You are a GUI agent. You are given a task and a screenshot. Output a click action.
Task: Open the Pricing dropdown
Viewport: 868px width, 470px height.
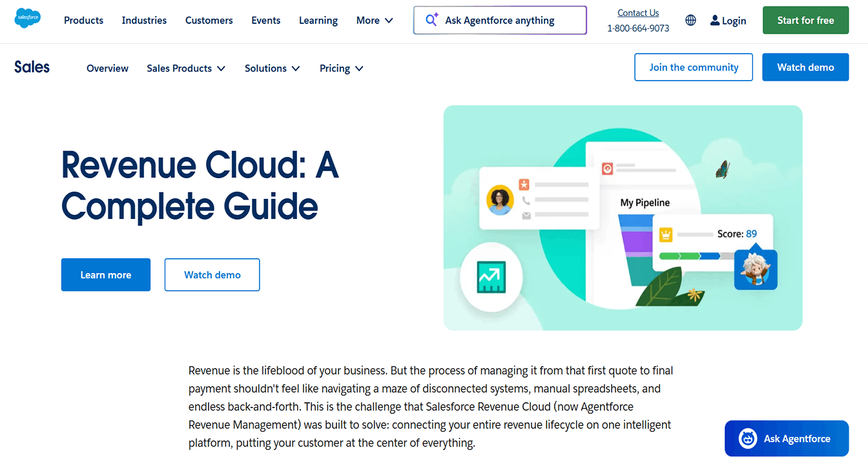341,68
